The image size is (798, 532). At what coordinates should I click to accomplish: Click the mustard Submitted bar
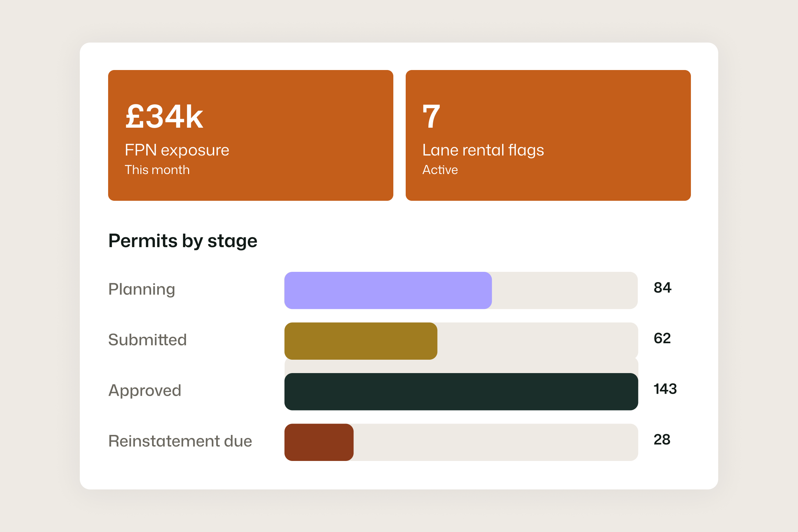click(x=360, y=341)
